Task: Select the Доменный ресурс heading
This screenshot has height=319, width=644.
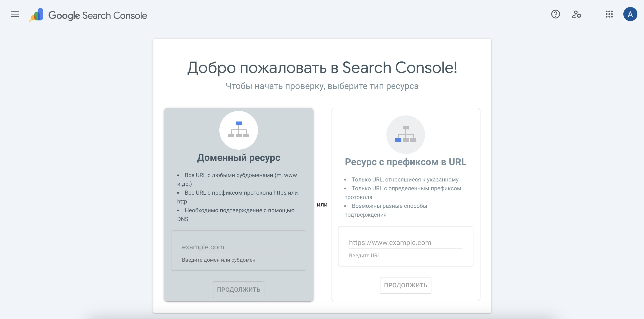Action: (238, 158)
